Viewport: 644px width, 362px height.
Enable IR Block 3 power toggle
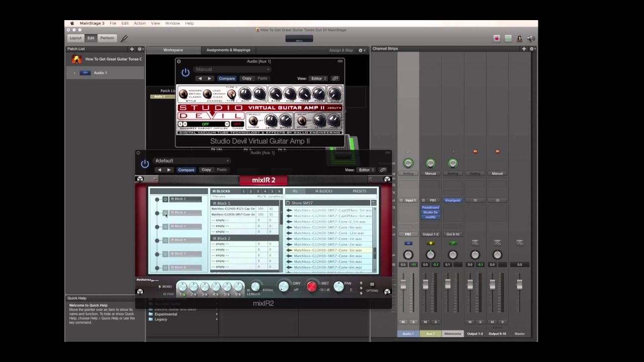click(x=165, y=226)
